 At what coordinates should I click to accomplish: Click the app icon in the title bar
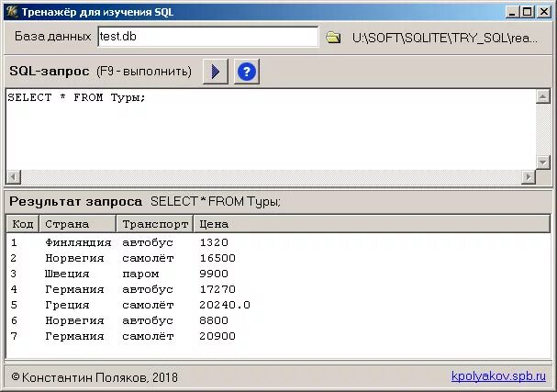click(12, 12)
